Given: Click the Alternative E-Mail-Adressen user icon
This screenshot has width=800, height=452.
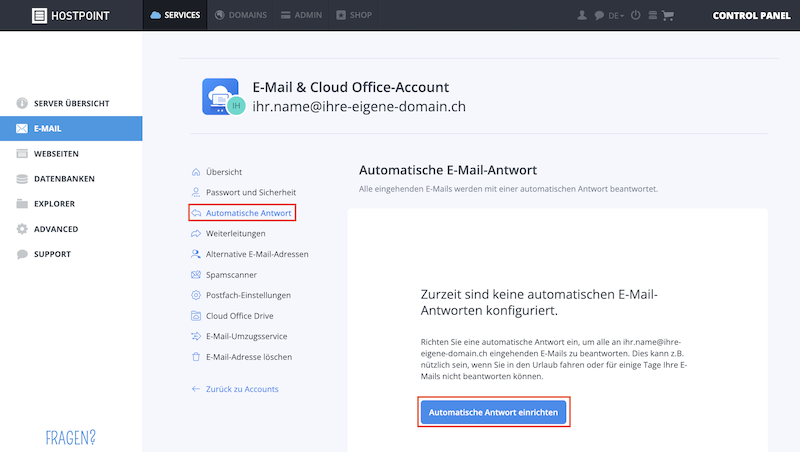Looking at the screenshot, I should coord(196,254).
